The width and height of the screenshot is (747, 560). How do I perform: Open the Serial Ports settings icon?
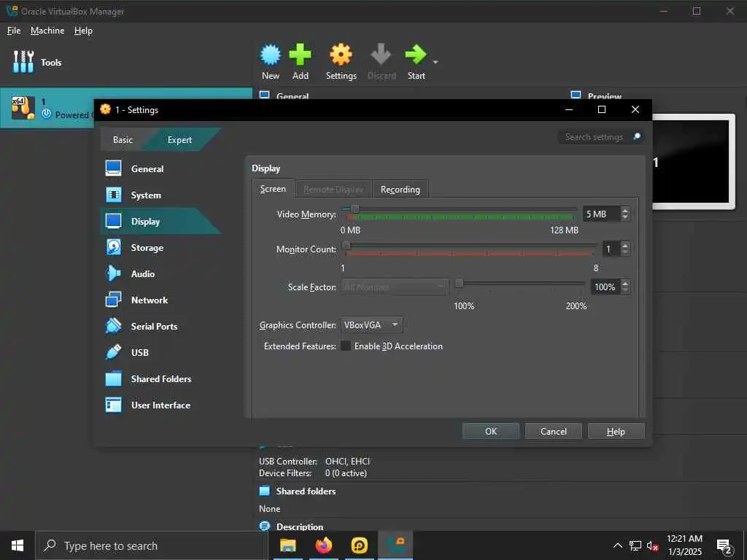pyautogui.click(x=113, y=326)
